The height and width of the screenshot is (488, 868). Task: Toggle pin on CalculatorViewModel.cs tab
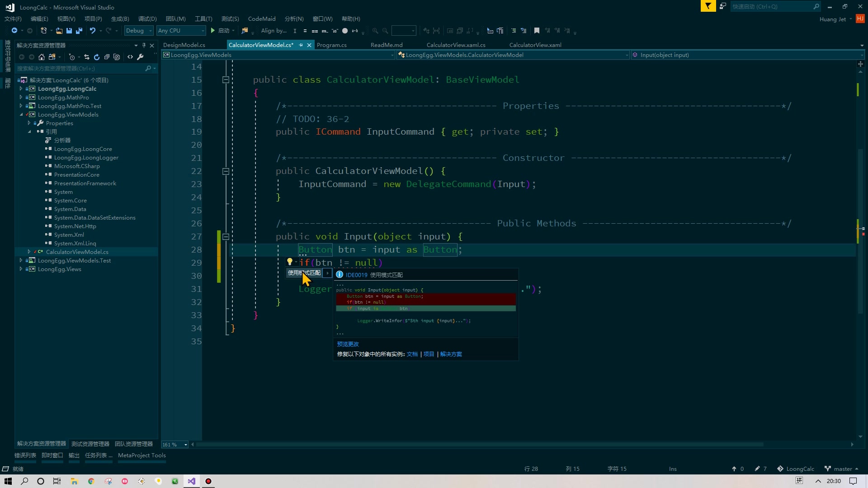[301, 45]
